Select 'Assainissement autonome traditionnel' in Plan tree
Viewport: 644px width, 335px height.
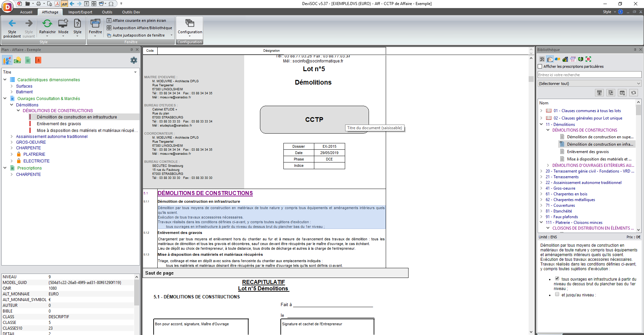tap(52, 136)
